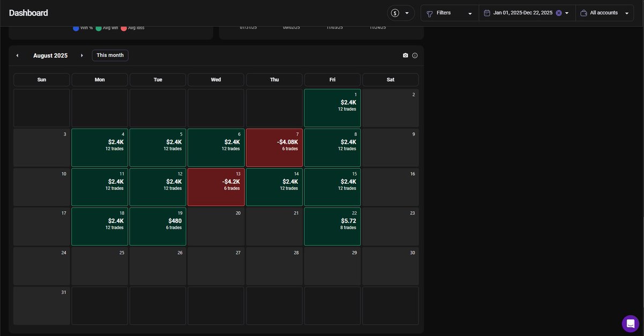Click the Dashboard page title

[28, 13]
